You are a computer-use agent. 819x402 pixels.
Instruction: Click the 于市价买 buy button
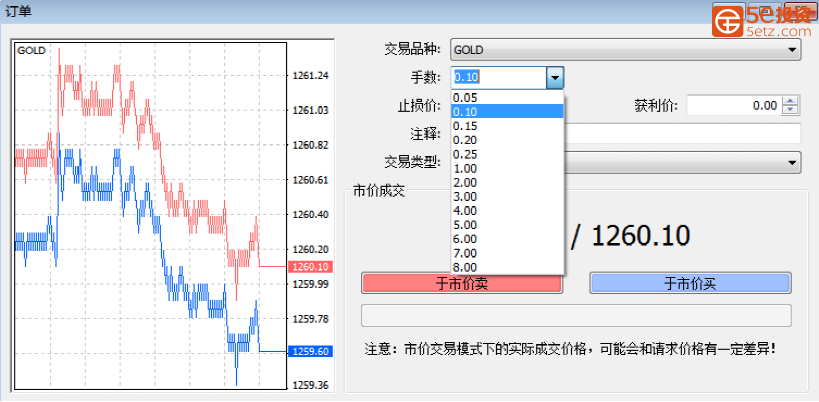pos(691,283)
